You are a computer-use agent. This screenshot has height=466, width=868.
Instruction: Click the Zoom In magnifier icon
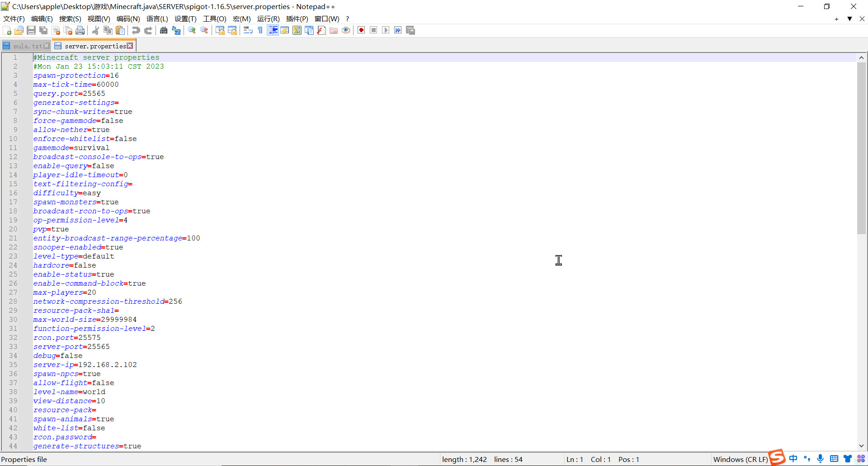[192, 30]
